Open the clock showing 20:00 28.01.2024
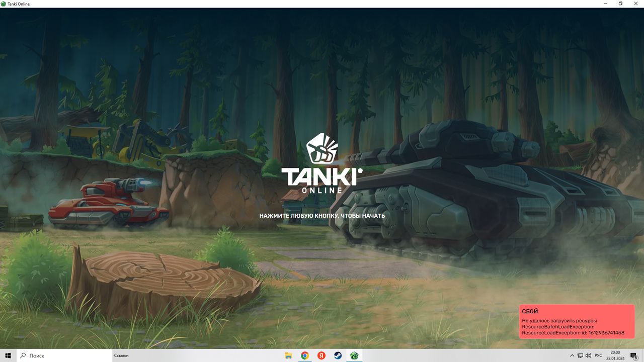The height and width of the screenshot is (362, 644). tap(615, 355)
